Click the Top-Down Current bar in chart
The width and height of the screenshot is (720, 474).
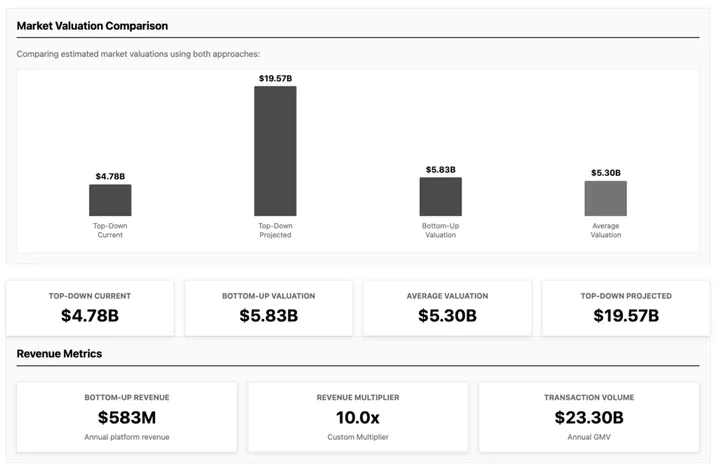tap(110, 200)
